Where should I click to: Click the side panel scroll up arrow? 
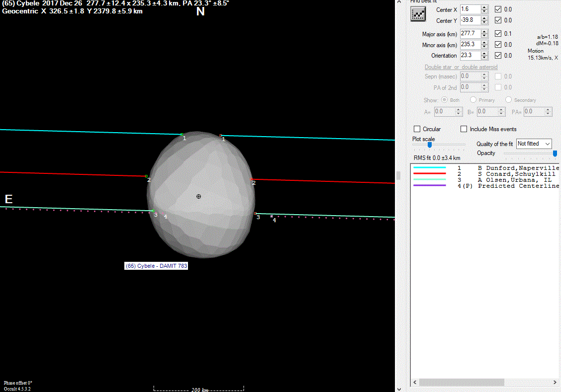(x=399, y=2)
